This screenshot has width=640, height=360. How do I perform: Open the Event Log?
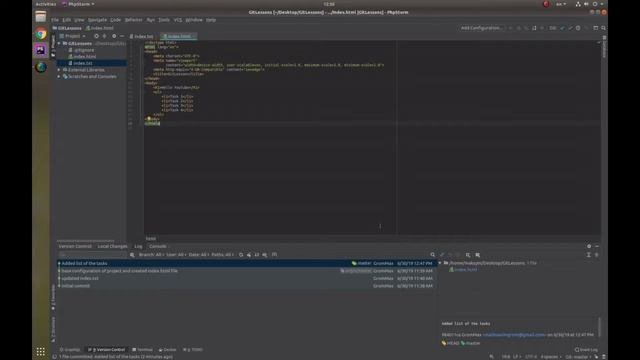586,350
